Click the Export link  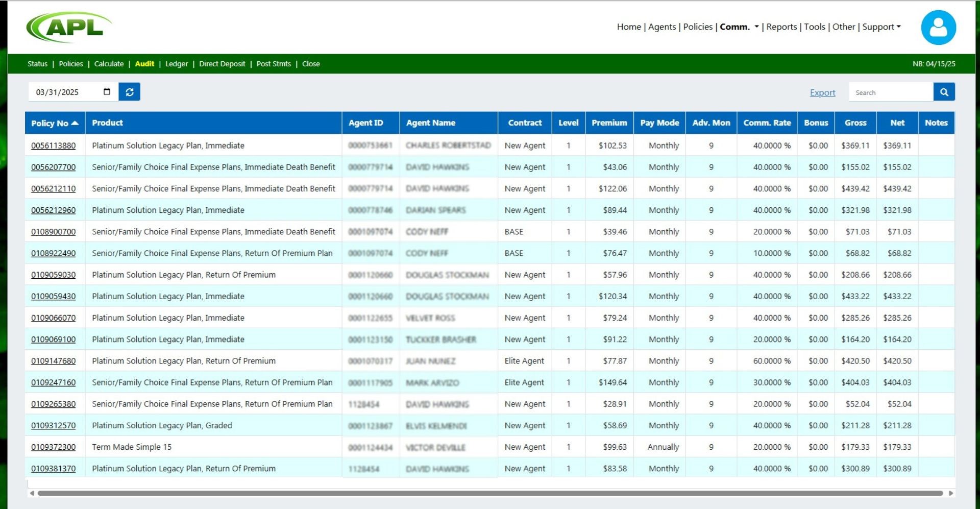point(822,92)
